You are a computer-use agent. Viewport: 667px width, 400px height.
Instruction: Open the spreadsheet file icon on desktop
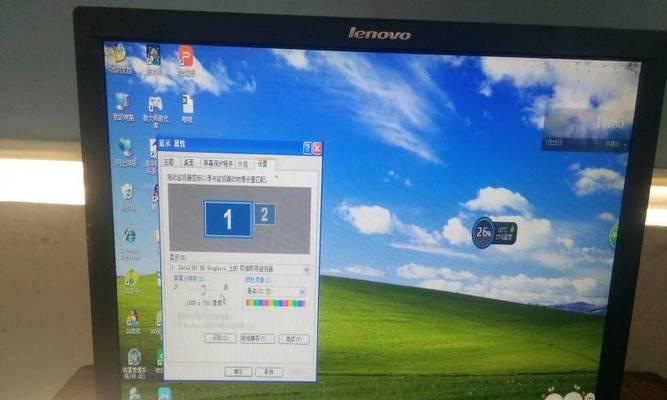[x=187, y=109]
